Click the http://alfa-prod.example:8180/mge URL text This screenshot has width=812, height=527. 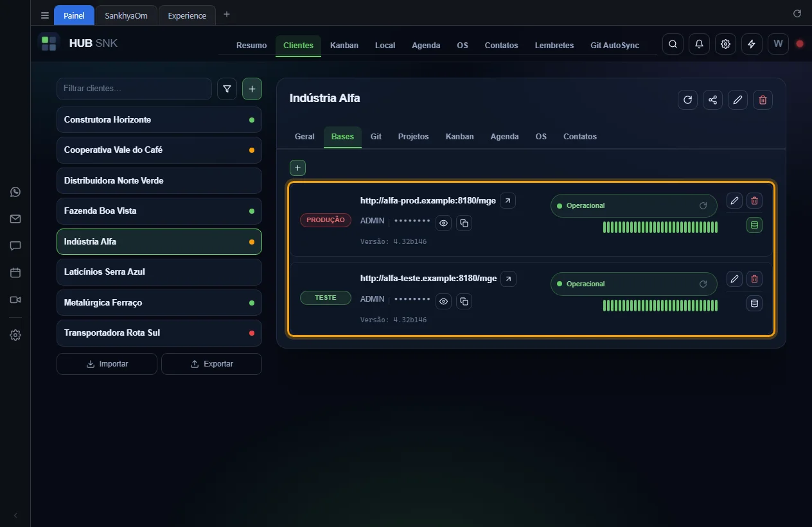point(428,201)
